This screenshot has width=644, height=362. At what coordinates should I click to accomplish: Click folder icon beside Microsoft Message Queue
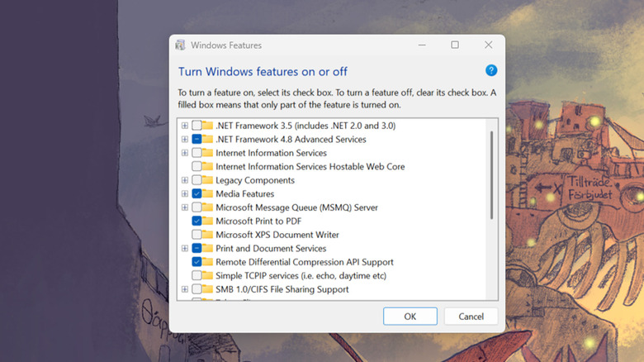pyautogui.click(x=207, y=207)
